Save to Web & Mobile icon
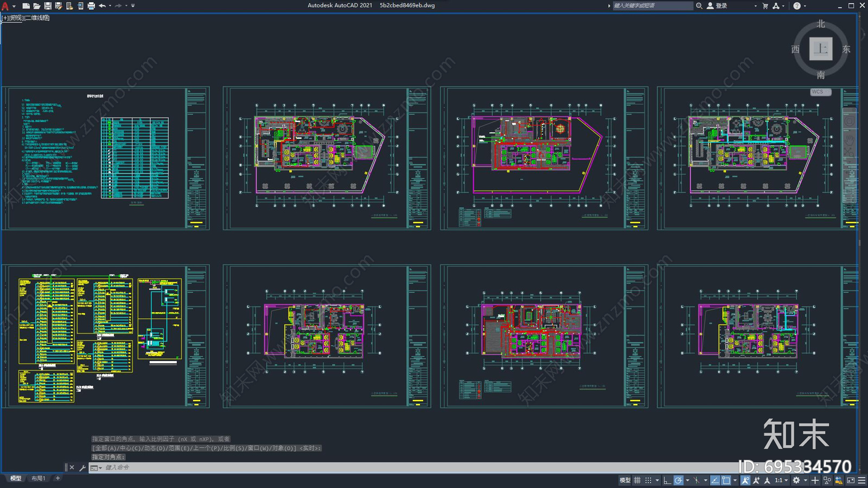Viewport: 868px width, 488px height. pos(81,6)
